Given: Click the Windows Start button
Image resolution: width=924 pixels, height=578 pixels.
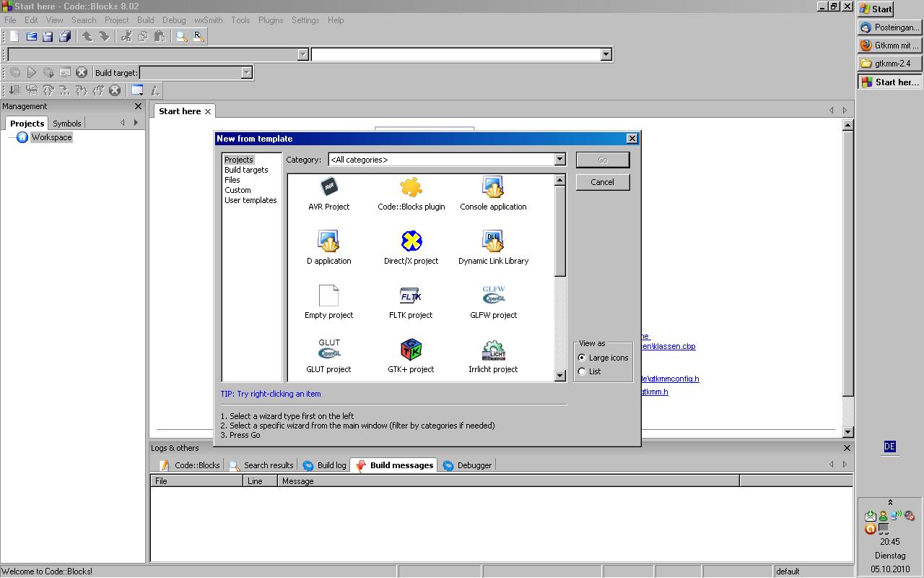Looking at the screenshot, I should point(876,9).
